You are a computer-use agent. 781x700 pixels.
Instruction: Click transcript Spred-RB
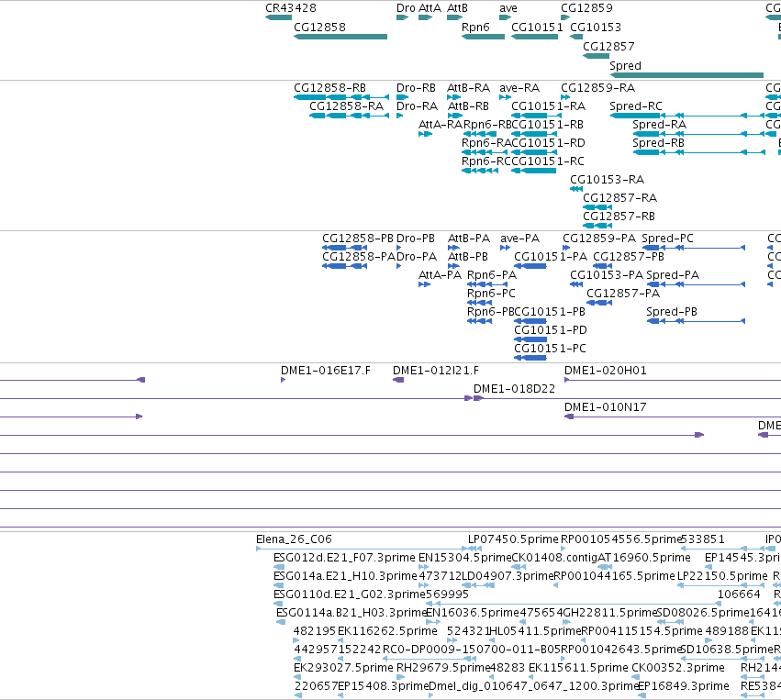coord(698,152)
